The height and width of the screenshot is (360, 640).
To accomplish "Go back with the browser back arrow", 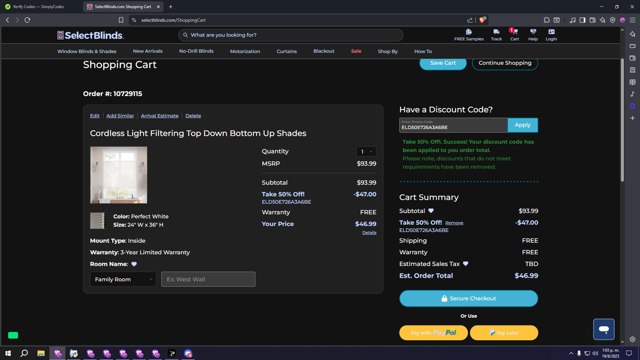I will click(7, 20).
